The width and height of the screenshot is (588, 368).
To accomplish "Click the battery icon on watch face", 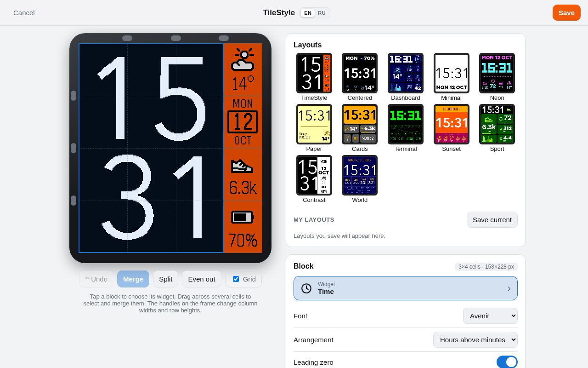I will click(243, 217).
